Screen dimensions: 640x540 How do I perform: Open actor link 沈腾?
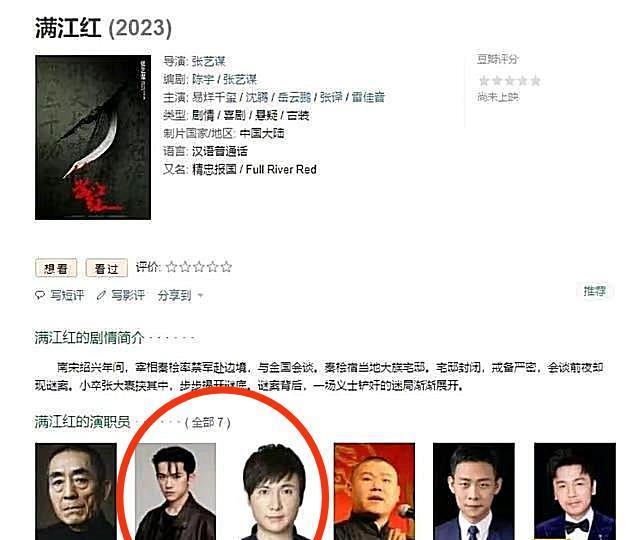(257, 97)
